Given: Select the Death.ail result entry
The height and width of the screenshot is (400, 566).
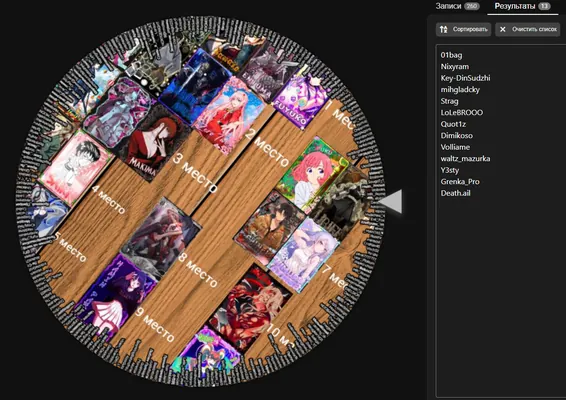Looking at the screenshot, I should tap(456, 193).
